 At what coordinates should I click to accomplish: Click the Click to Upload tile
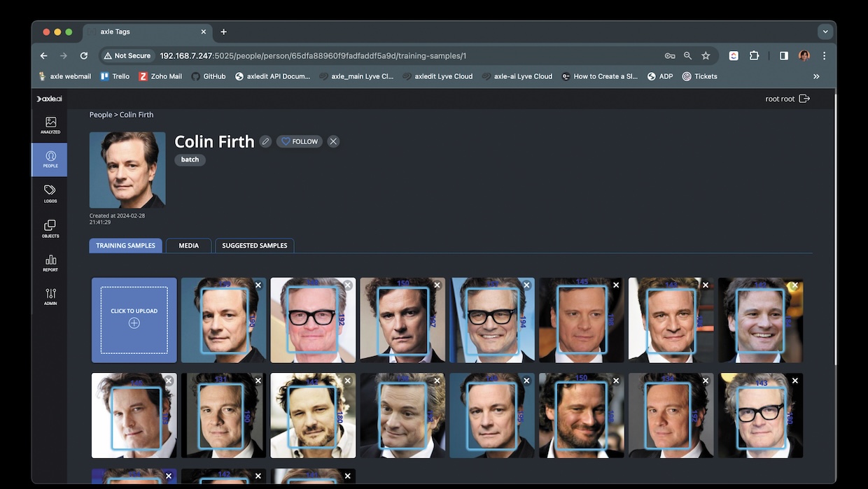click(134, 320)
